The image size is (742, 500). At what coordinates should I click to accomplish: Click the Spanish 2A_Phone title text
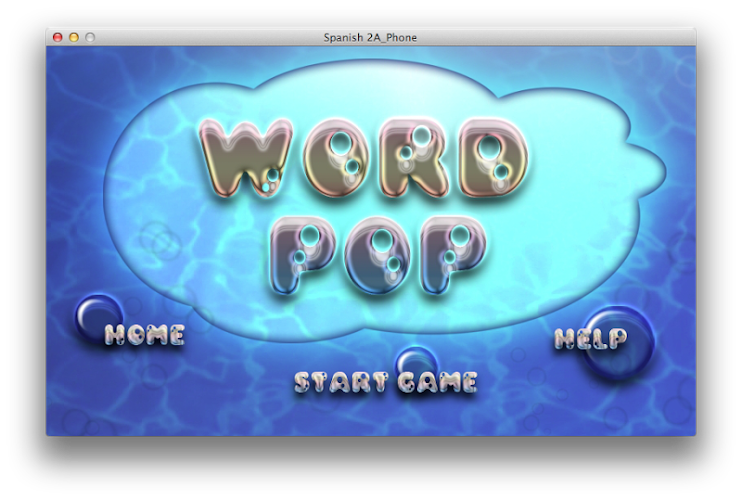pos(370,37)
